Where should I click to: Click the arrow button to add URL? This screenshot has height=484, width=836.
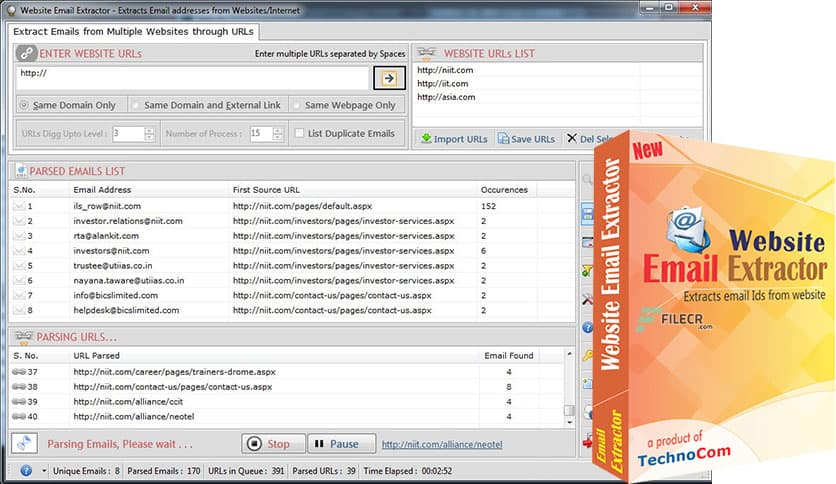point(389,78)
